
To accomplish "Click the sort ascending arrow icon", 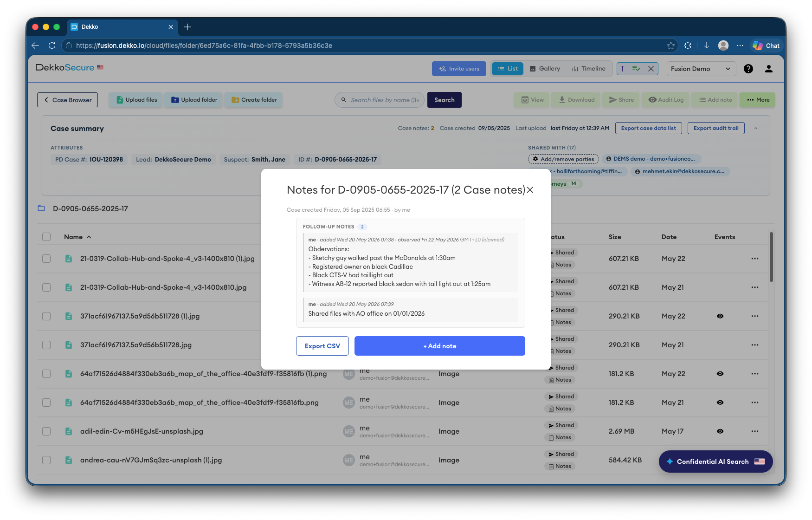I will pos(622,69).
